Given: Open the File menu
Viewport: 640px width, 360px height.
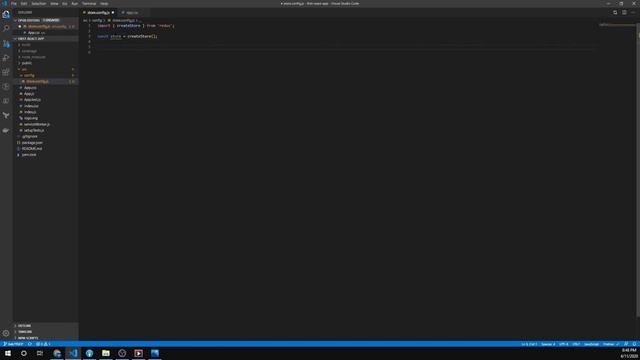Looking at the screenshot, I should 14,4.
